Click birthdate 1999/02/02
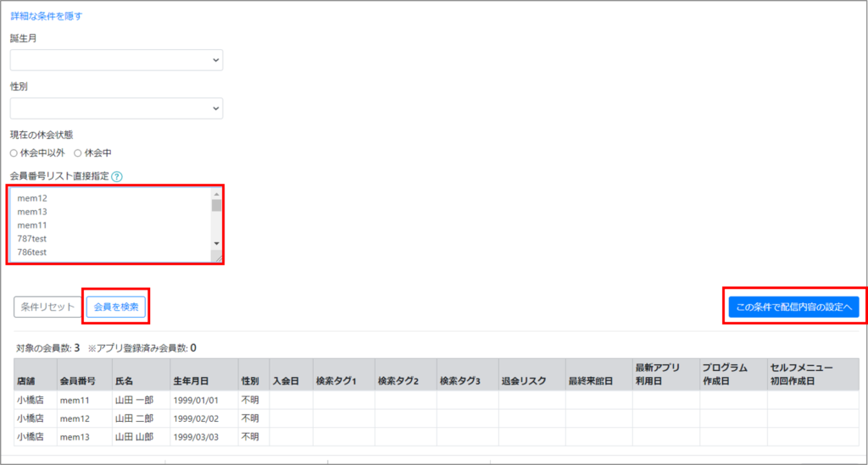This screenshot has width=868, height=465. [x=196, y=418]
